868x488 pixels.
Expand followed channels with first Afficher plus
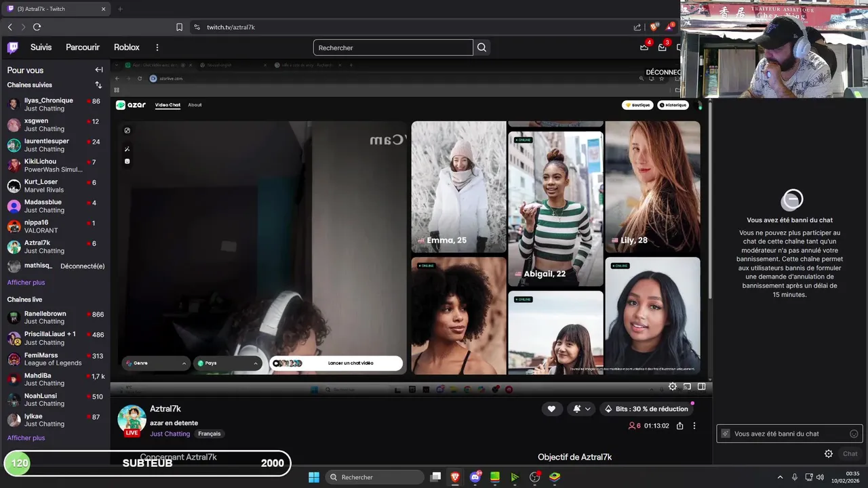(26, 282)
